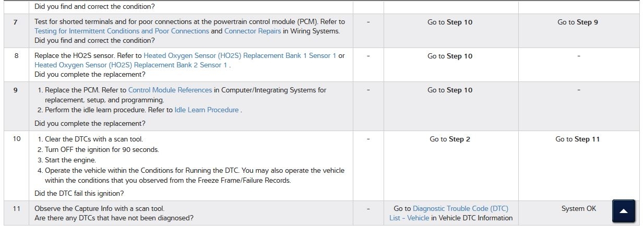Image resolution: width=644 pixels, height=236 pixels.
Task: Select step number 7 in the table
Action: coord(16,22)
